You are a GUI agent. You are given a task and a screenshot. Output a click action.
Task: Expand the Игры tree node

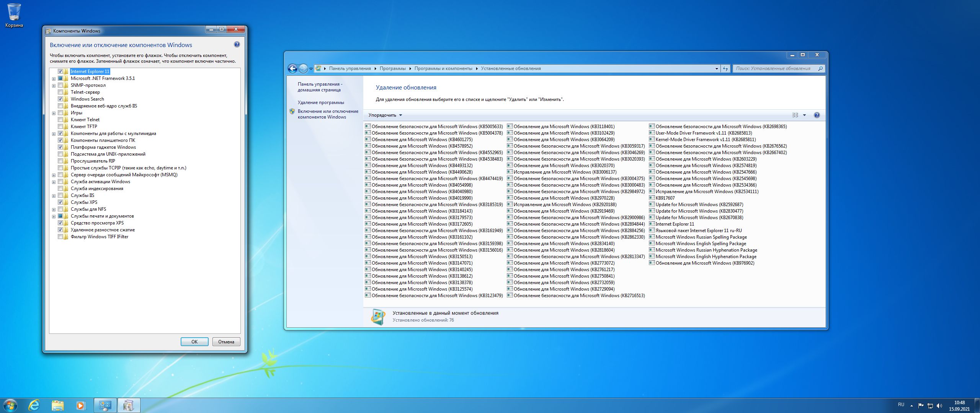pos(54,113)
